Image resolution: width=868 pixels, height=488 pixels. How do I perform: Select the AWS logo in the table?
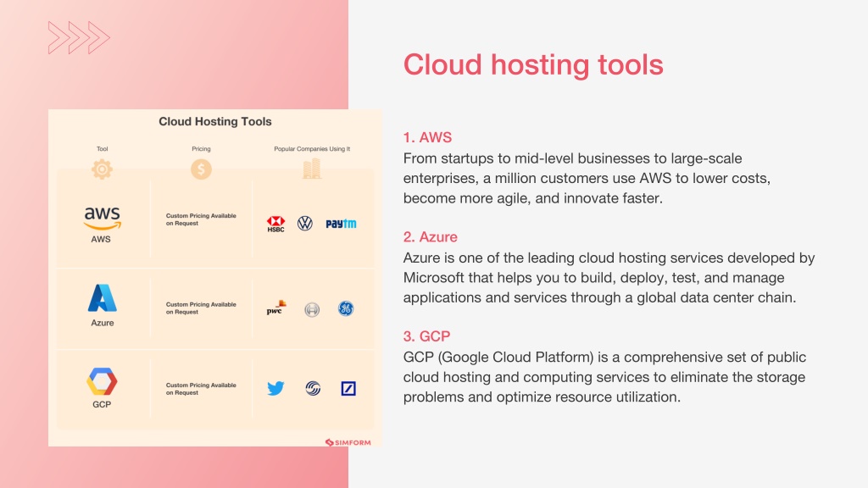[x=103, y=219]
